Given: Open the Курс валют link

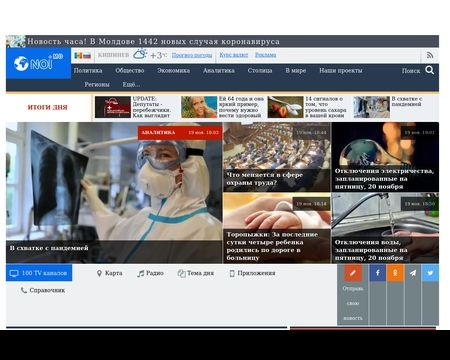Looking at the screenshot, I should click(233, 55).
